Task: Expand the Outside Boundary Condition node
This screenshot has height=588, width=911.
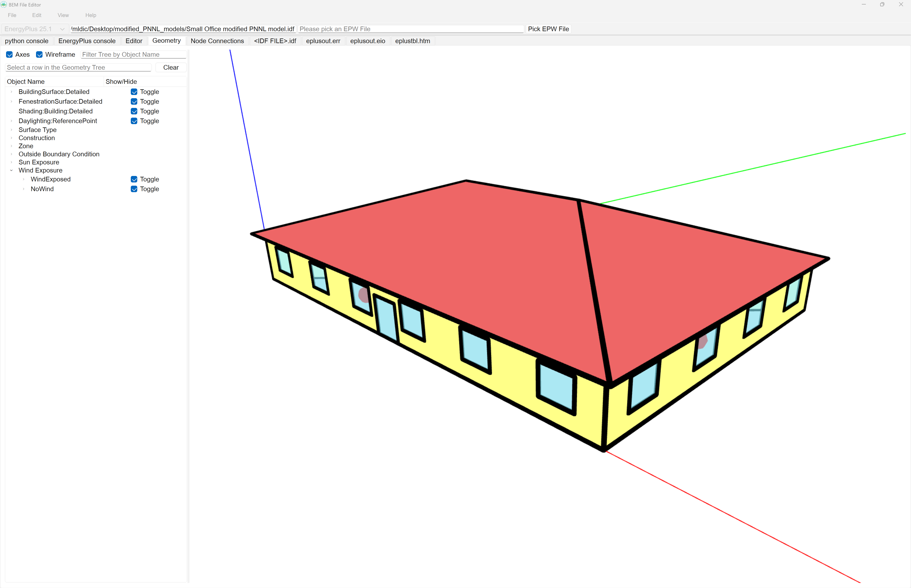Action: tap(12, 154)
